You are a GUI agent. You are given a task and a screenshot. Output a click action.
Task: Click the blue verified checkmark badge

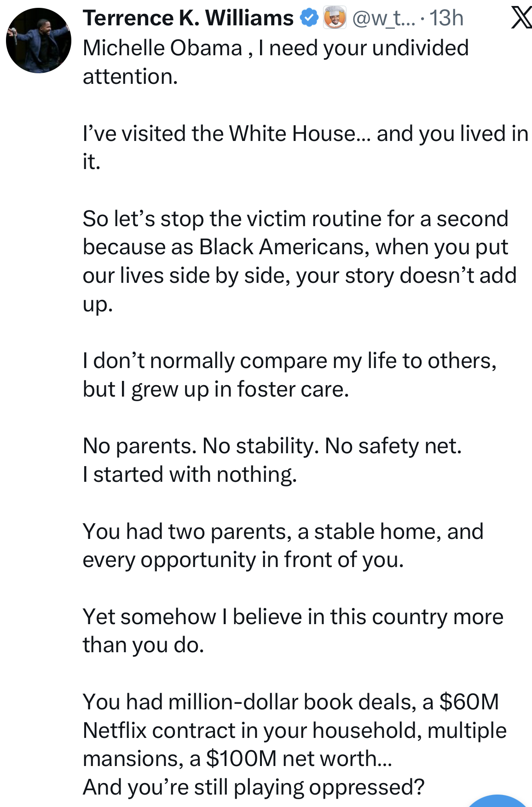coord(309,18)
